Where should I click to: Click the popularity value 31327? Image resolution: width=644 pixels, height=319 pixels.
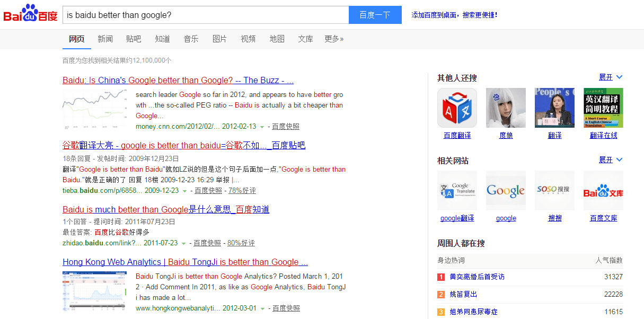[613, 277]
